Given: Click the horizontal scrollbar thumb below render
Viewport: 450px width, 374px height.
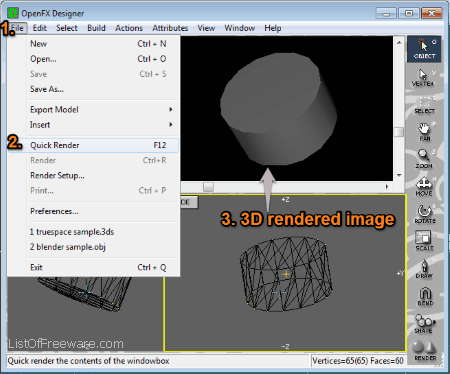Looking at the screenshot, I should 208,187.
